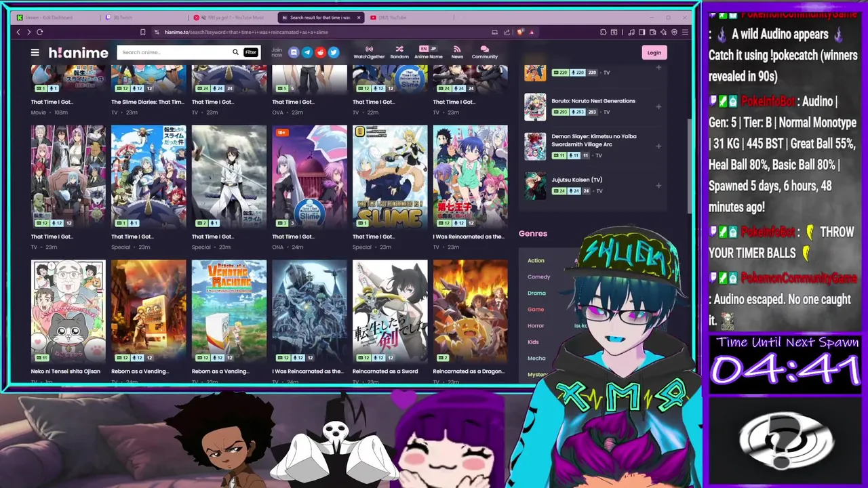This screenshot has height=488, width=868.
Task: Open Jujutsu Kaisen (TV) title link
Action: click(577, 180)
